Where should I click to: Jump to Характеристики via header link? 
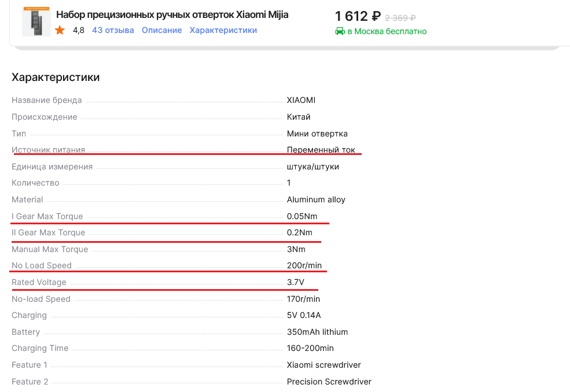(x=223, y=30)
